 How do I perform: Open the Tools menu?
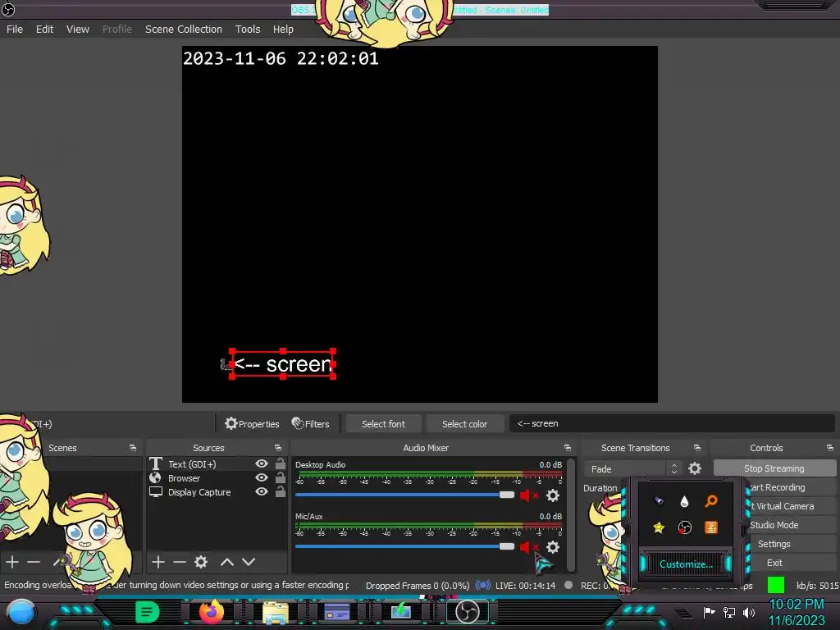pyautogui.click(x=248, y=29)
